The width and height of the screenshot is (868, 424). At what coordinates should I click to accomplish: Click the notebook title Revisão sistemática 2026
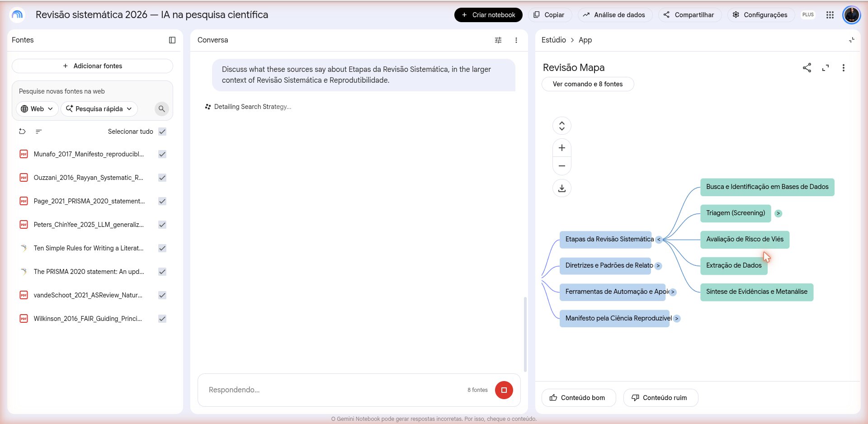pyautogui.click(x=152, y=15)
